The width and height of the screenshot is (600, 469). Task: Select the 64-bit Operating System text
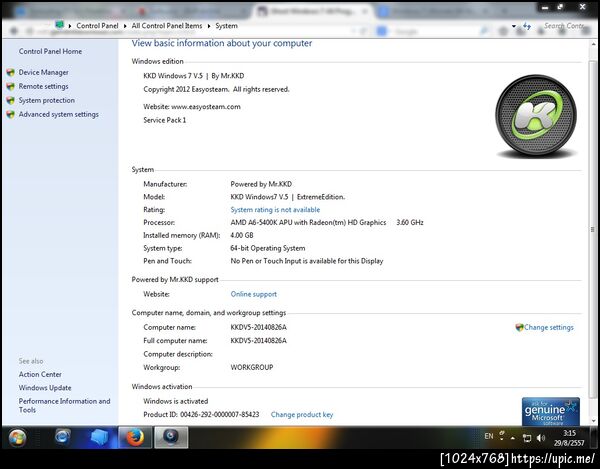coord(268,248)
